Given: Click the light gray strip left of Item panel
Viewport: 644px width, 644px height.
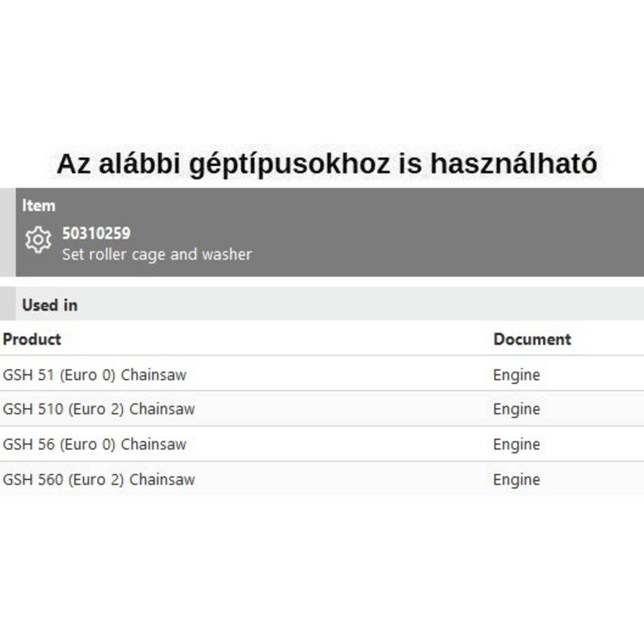Looking at the screenshot, I should (x=8, y=232).
